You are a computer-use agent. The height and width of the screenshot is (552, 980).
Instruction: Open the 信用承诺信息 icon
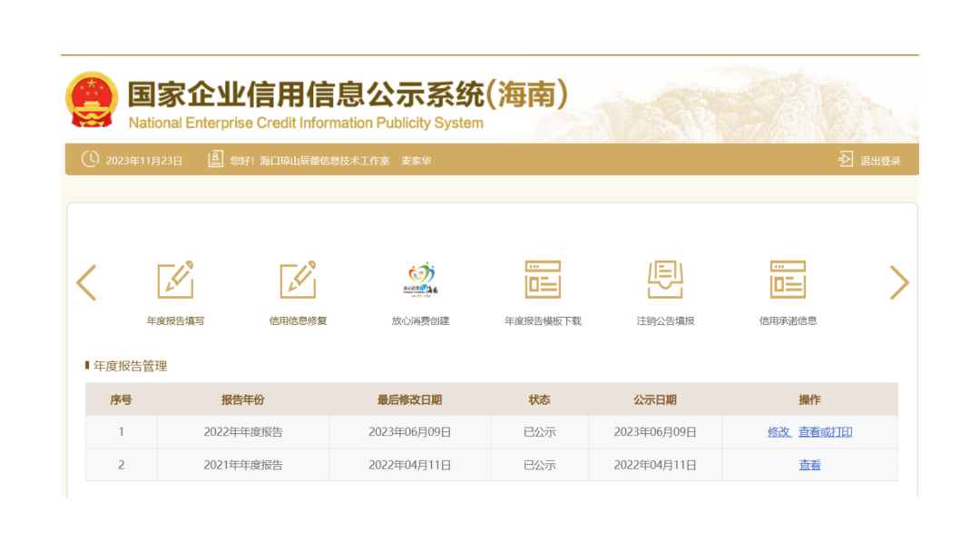788,280
